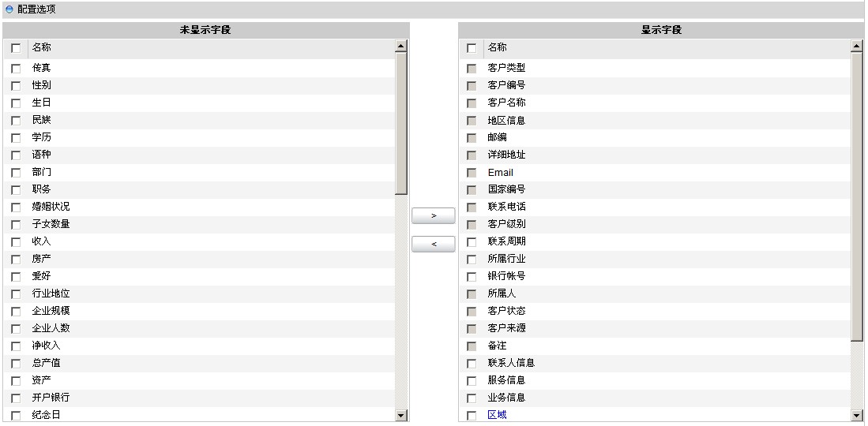Check the 学历 checkbox
The image size is (868, 426).
(16, 138)
